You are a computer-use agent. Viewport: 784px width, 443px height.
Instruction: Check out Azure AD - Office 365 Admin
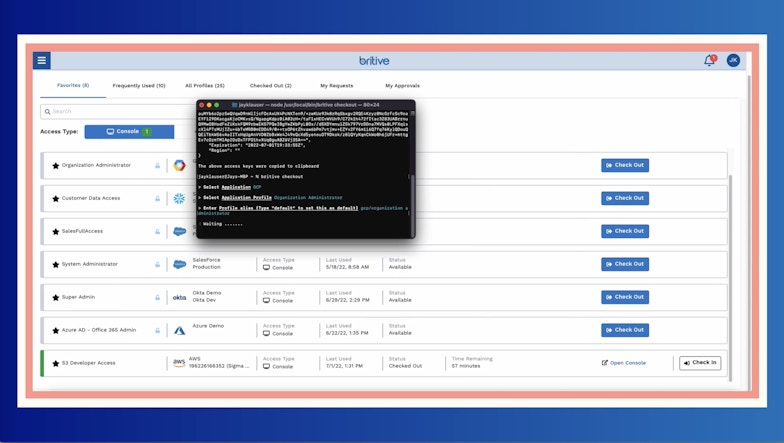pos(625,330)
